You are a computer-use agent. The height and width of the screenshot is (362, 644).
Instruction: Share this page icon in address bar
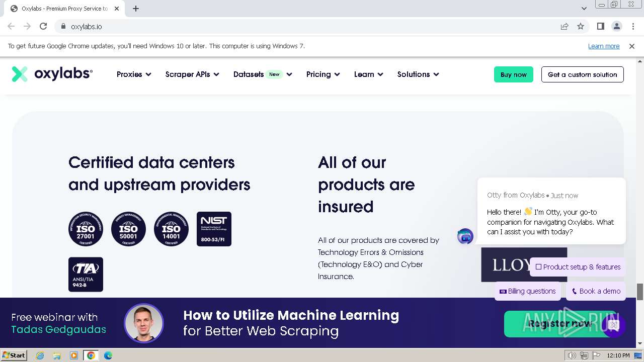coord(565,26)
